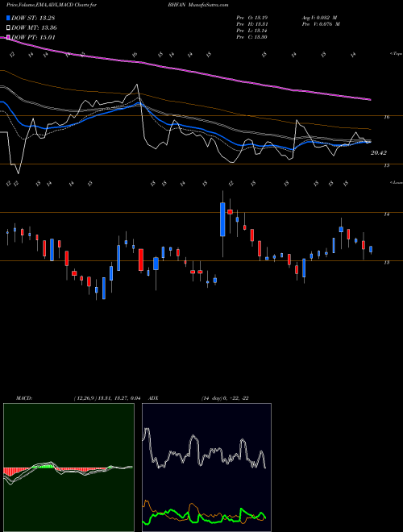
Task: Click the 'Pre O: 13.19' open value
Action: 252,18
